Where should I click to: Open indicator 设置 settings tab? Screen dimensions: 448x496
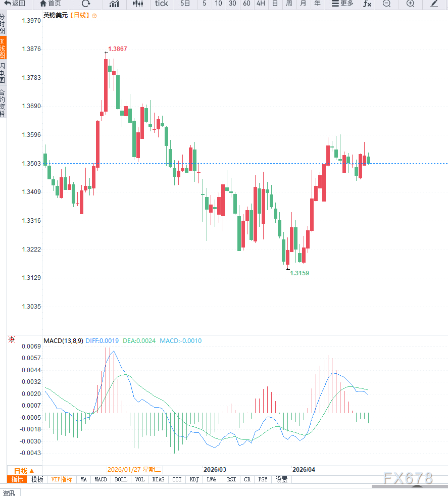click(x=281, y=479)
